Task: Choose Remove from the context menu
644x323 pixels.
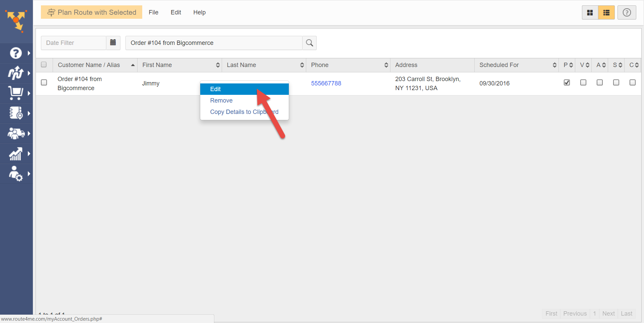Action: 221,101
